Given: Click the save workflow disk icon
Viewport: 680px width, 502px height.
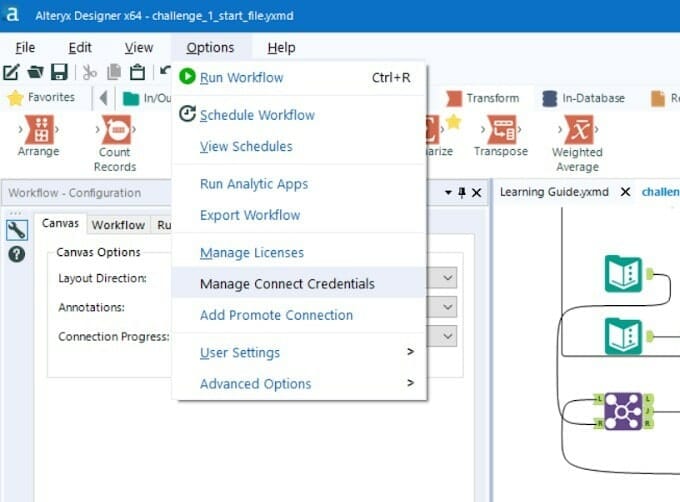Looking at the screenshot, I should 59,72.
